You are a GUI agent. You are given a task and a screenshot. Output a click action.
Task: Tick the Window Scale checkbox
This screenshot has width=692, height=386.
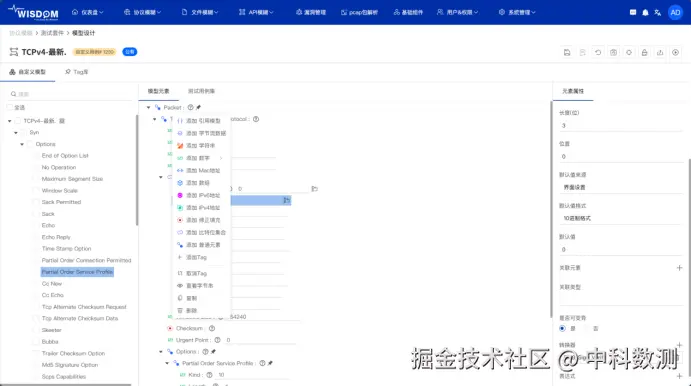(36, 191)
